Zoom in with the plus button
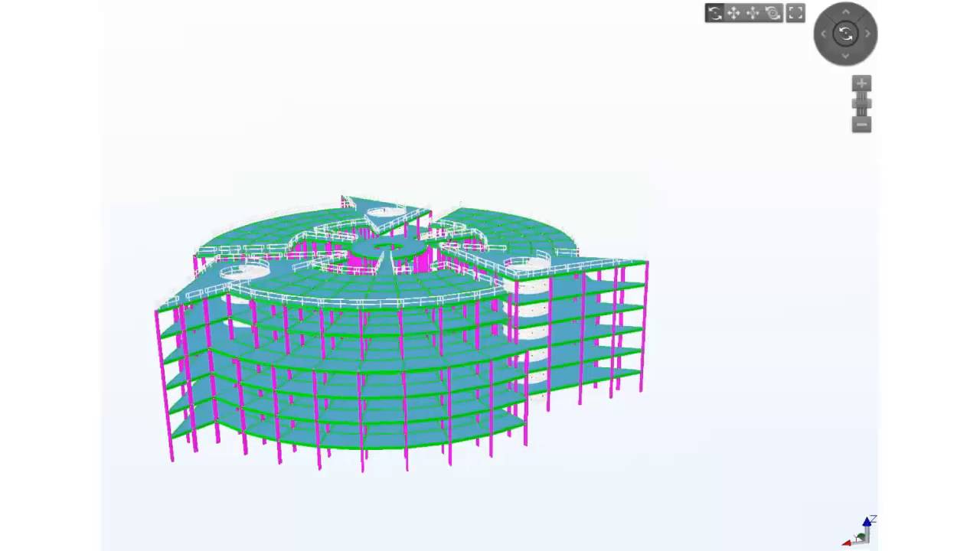The image size is (980, 551). [x=861, y=83]
